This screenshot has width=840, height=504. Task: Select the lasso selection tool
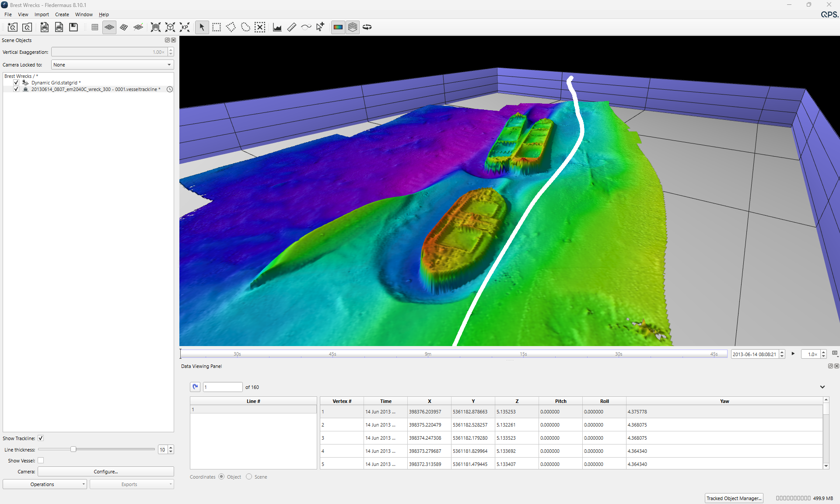click(x=245, y=27)
